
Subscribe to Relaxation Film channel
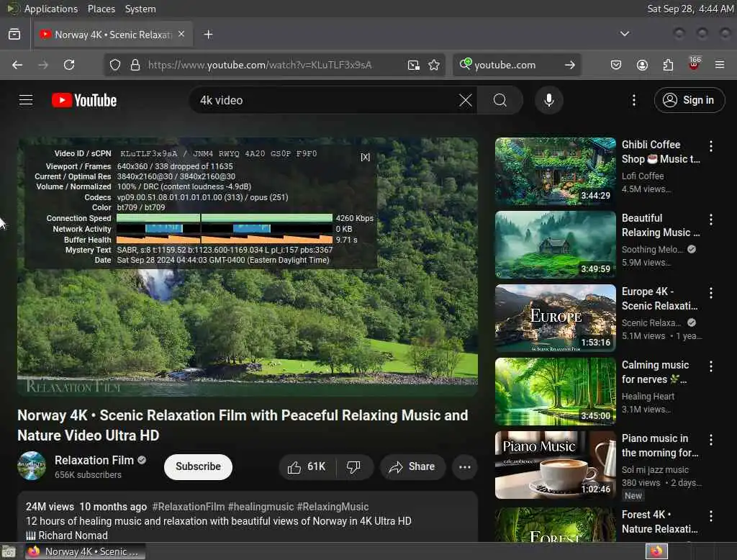(x=198, y=466)
